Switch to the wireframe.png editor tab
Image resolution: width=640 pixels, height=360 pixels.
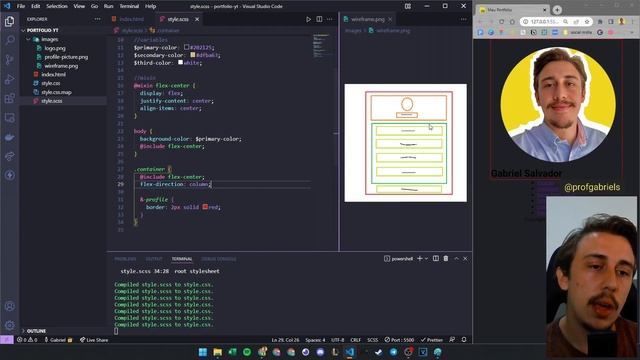[x=367, y=19]
